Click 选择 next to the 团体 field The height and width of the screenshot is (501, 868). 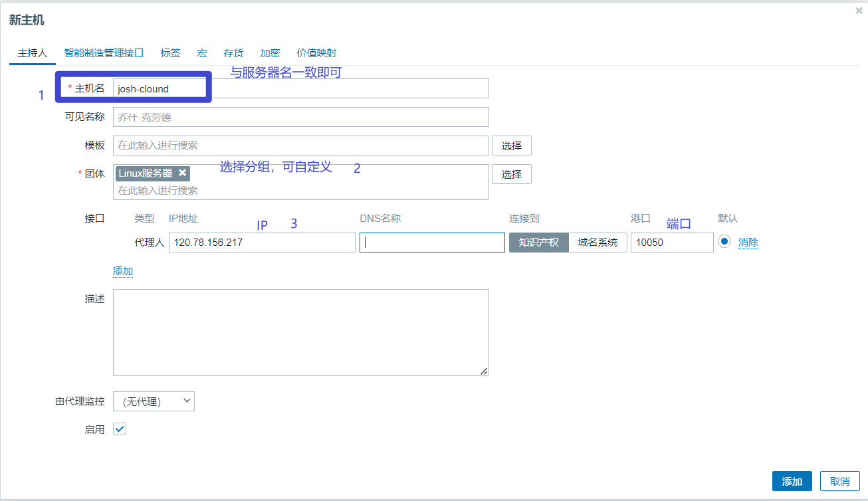[511, 173]
